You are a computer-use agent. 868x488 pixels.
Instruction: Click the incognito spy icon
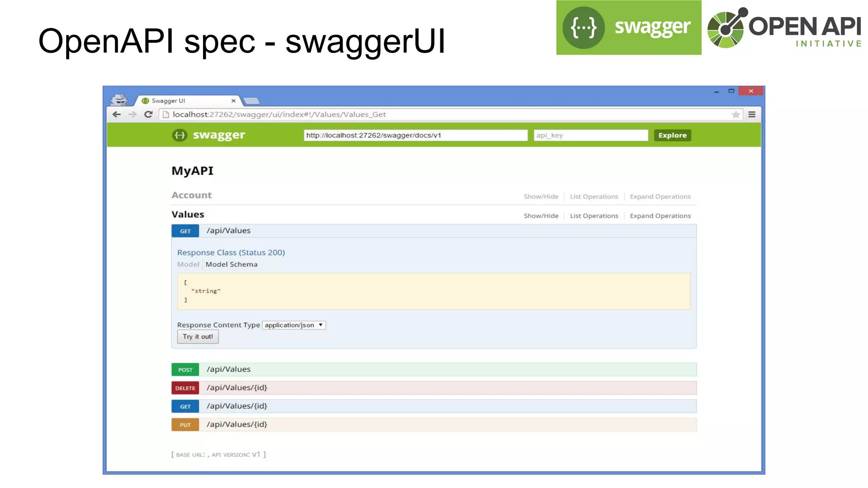point(119,100)
